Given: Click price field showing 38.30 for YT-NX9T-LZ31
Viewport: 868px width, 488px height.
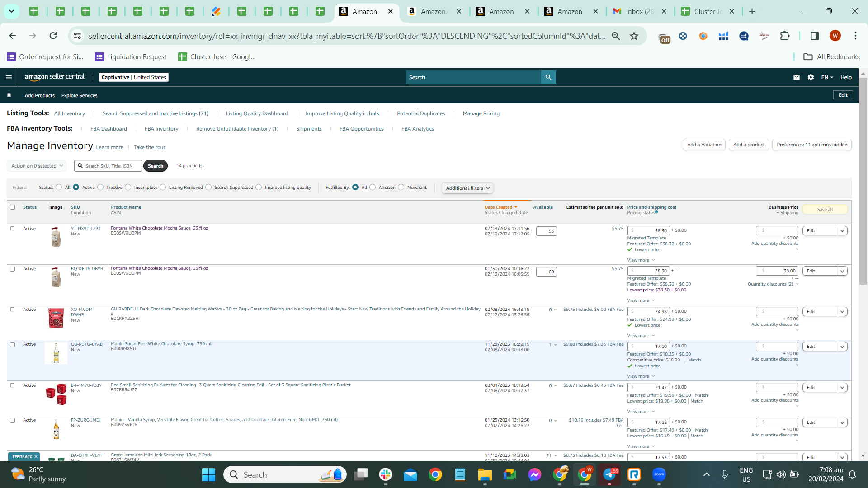Looking at the screenshot, I should [648, 230].
